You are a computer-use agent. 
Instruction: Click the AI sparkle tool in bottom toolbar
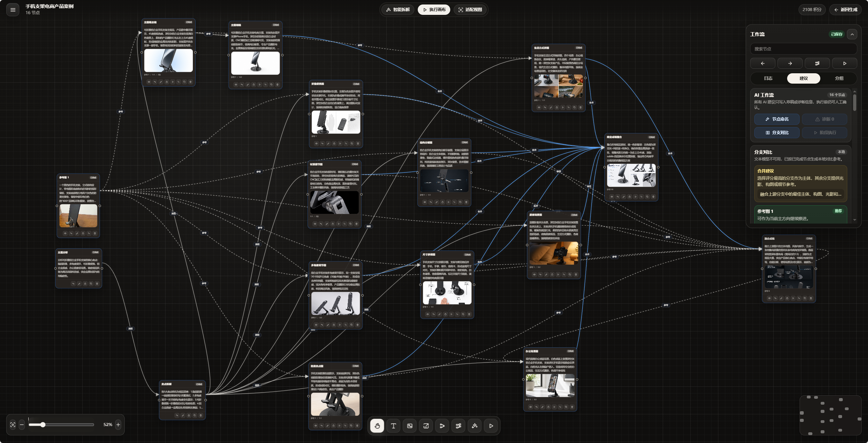[x=474, y=426]
